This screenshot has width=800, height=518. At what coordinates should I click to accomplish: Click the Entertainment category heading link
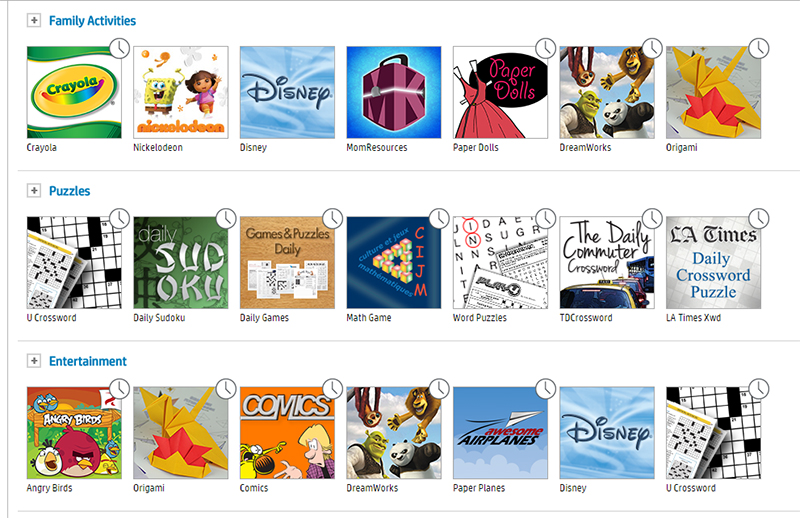tap(88, 361)
